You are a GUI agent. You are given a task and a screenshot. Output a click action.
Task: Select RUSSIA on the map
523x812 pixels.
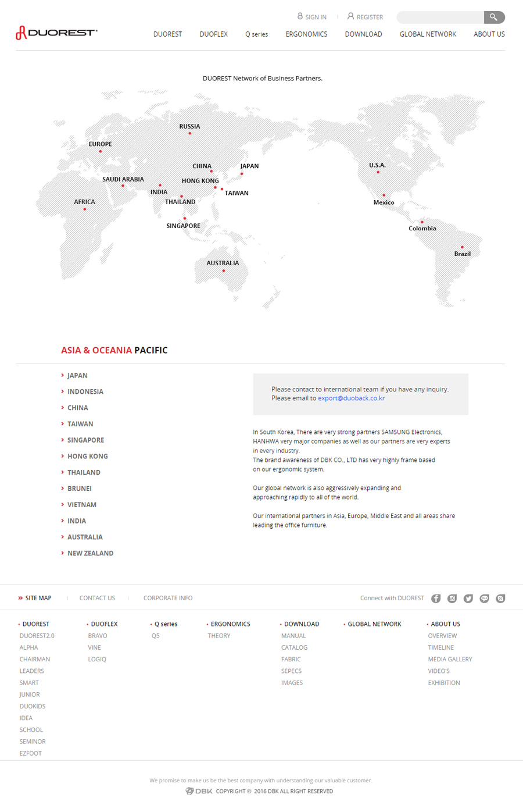189,126
